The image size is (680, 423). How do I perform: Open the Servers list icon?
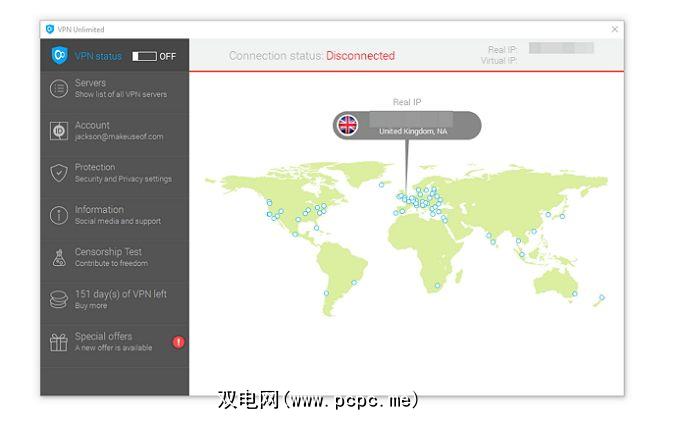pyautogui.click(x=59, y=89)
